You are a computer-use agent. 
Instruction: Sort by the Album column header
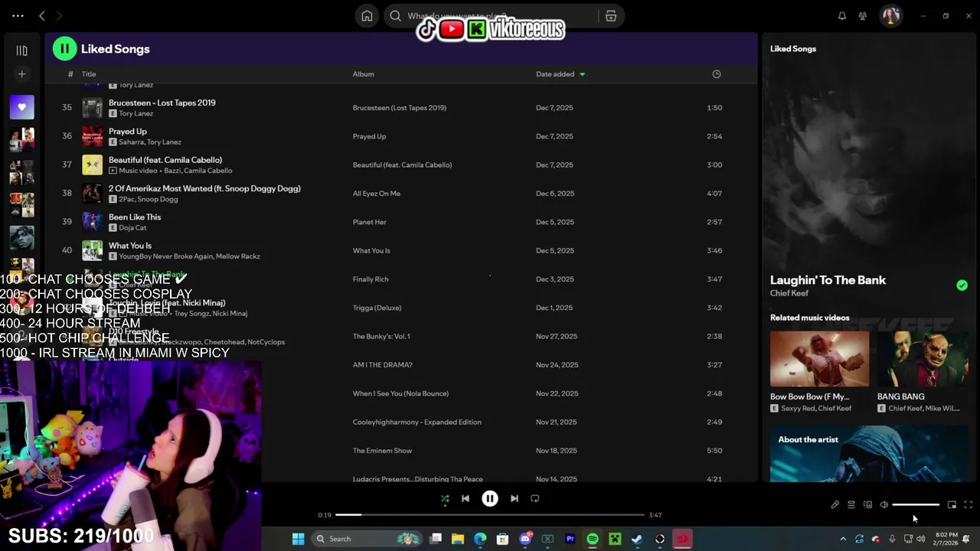[x=363, y=74]
